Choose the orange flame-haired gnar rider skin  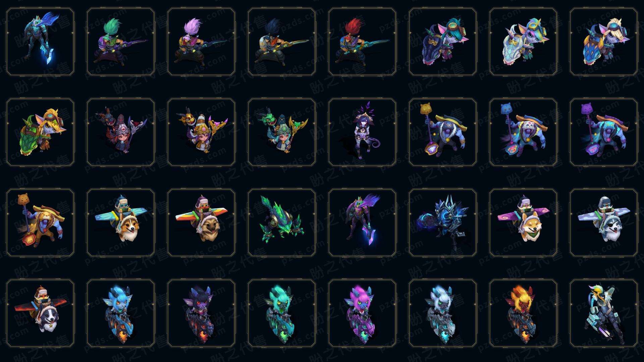(x=523, y=313)
